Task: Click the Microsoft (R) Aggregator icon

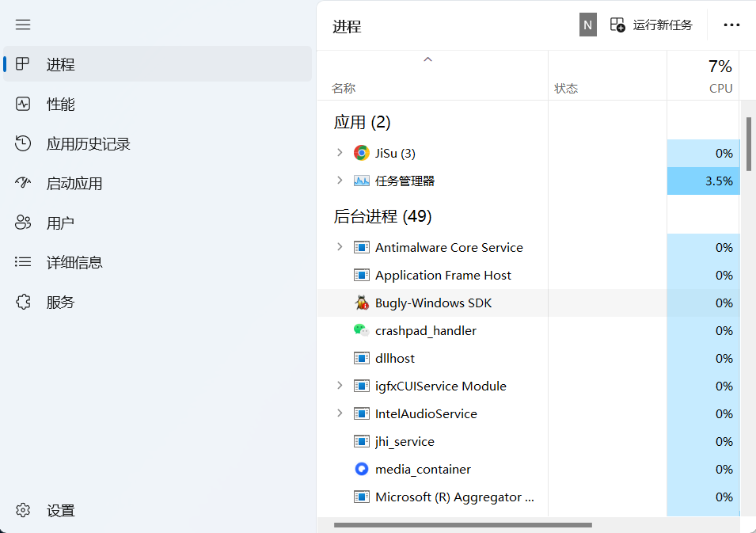Action: tap(361, 497)
